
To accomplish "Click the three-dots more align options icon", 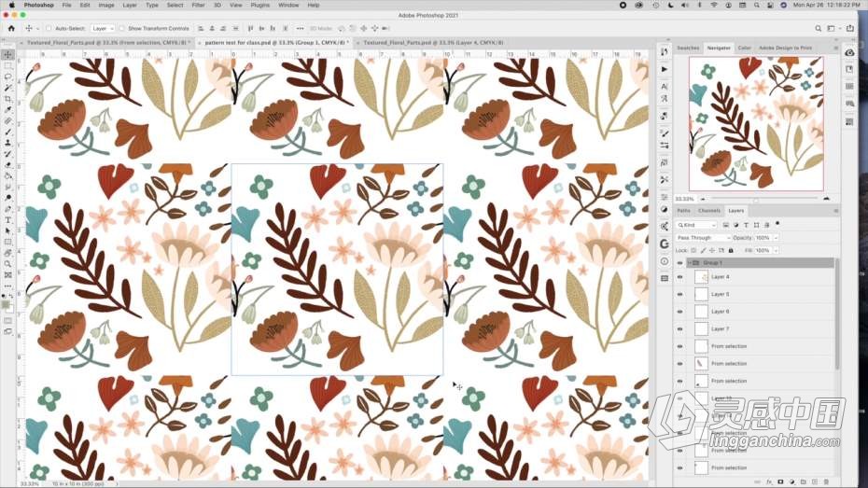I will point(300,28).
